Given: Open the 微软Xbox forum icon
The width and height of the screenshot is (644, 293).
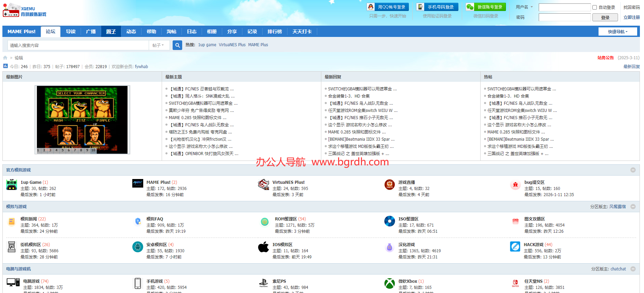Looking at the screenshot, I should click(390, 283).
